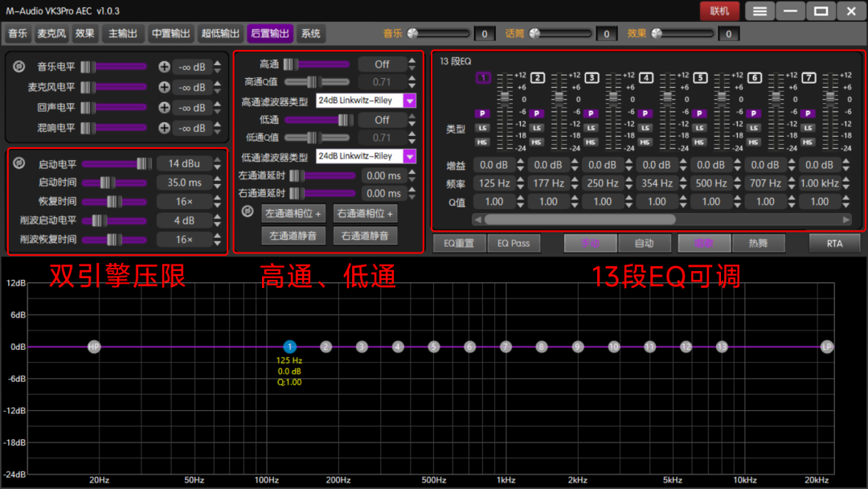
Task: Set band 5 type to P peaking
Action: coord(699,113)
